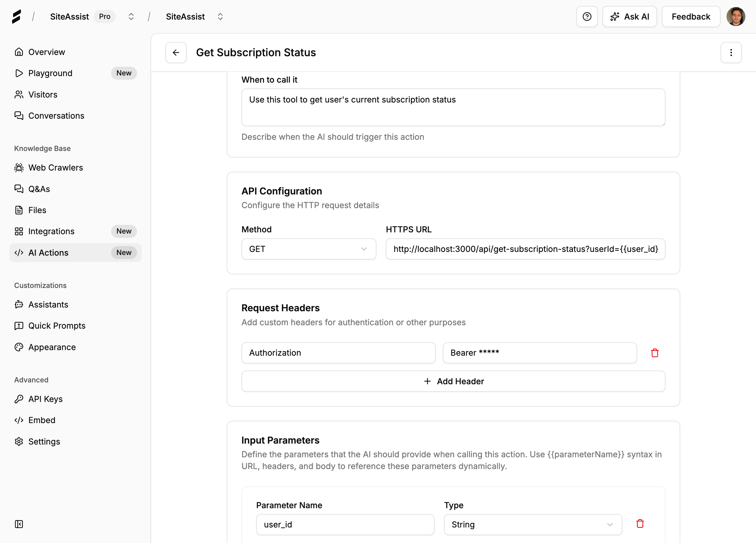Open the Playground sidebar item
Viewport: 756px width, 543px height.
50,73
